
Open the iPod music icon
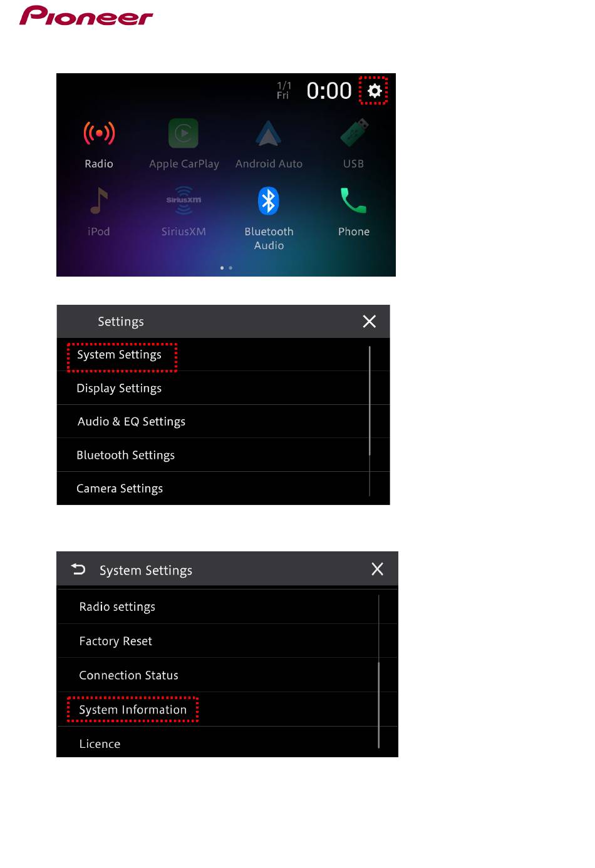point(99,201)
